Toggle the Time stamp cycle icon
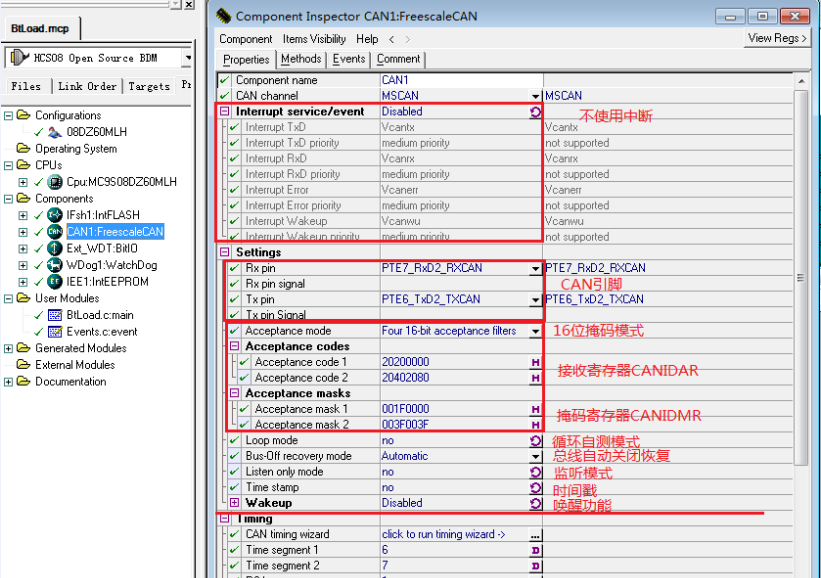 pos(535,488)
